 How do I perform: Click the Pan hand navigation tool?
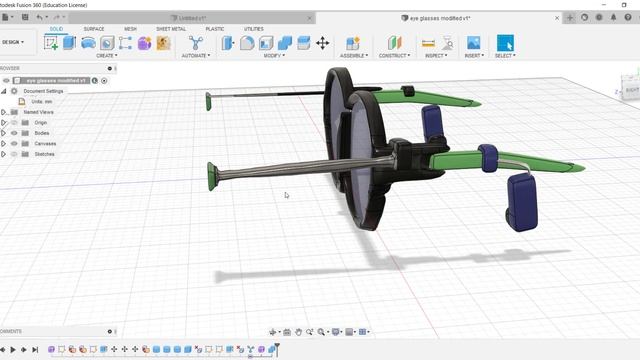point(298,332)
